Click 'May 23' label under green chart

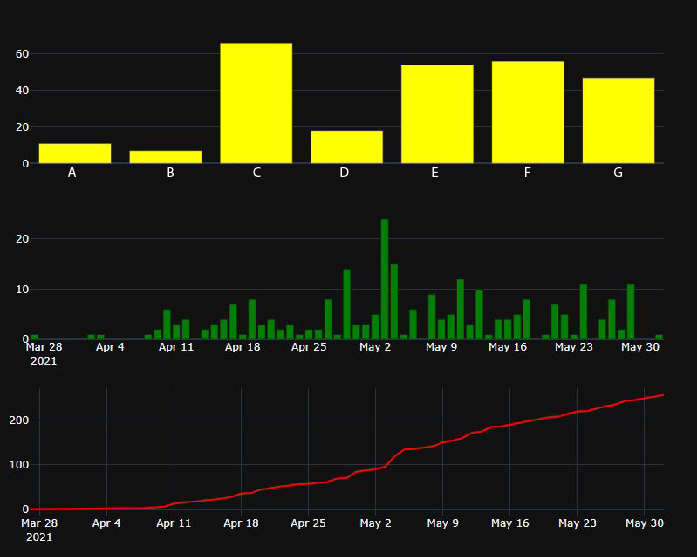point(574,347)
